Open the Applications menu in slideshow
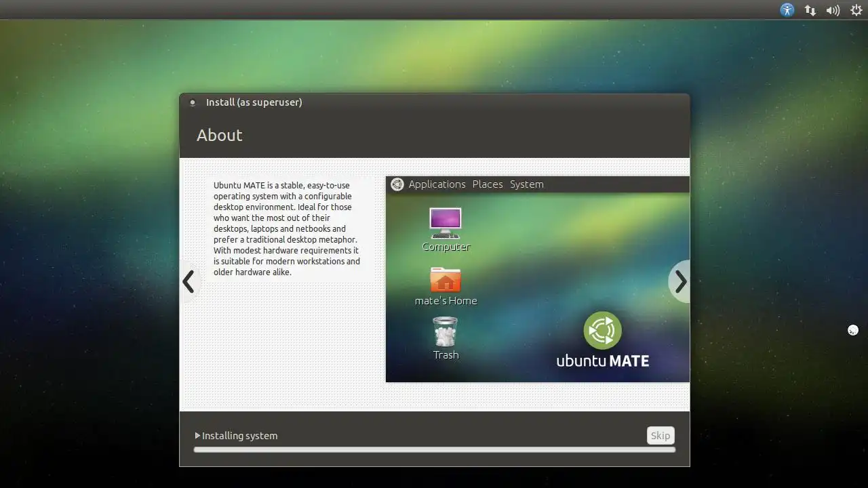The height and width of the screenshot is (488, 868). tap(437, 184)
